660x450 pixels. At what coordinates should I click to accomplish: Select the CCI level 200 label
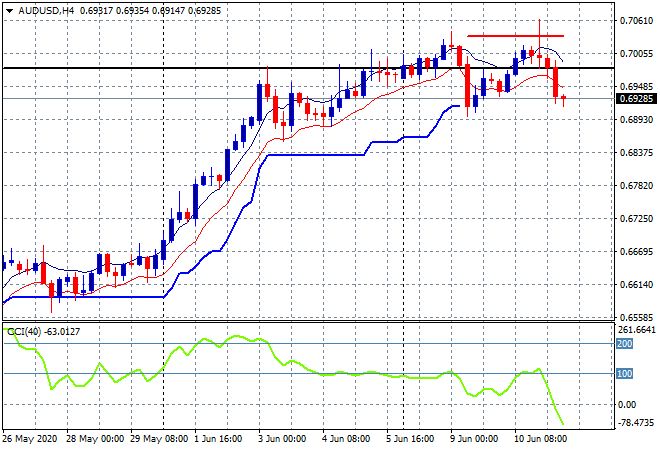tap(624, 343)
